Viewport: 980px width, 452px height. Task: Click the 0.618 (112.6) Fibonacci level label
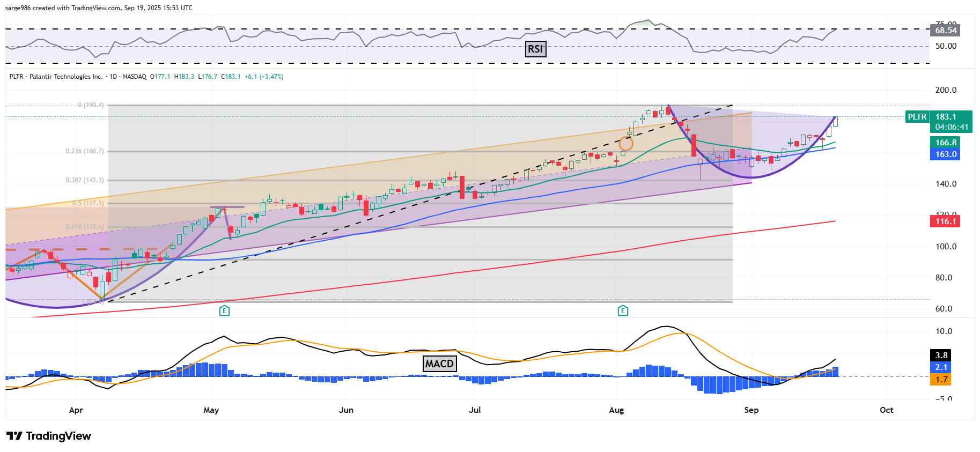tap(85, 227)
